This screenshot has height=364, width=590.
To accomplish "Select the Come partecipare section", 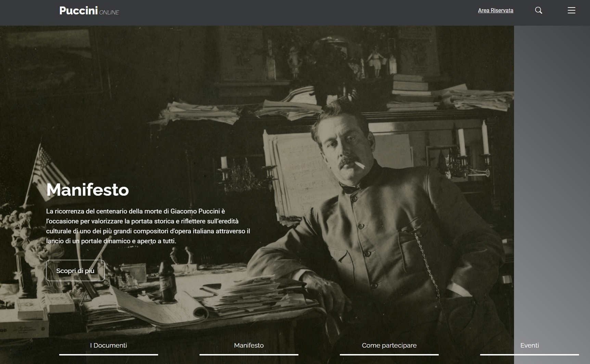I will pyautogui.click(x=389, y=346).
